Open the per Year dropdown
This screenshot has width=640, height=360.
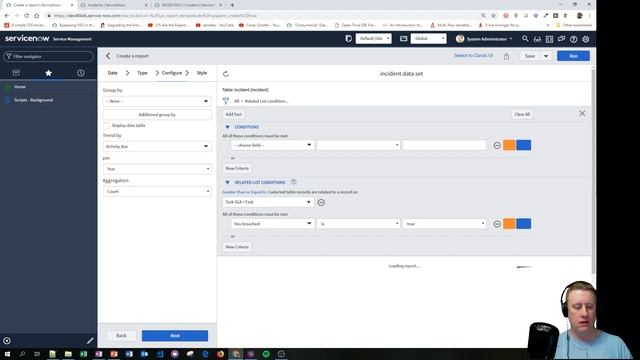click(157, 169)
